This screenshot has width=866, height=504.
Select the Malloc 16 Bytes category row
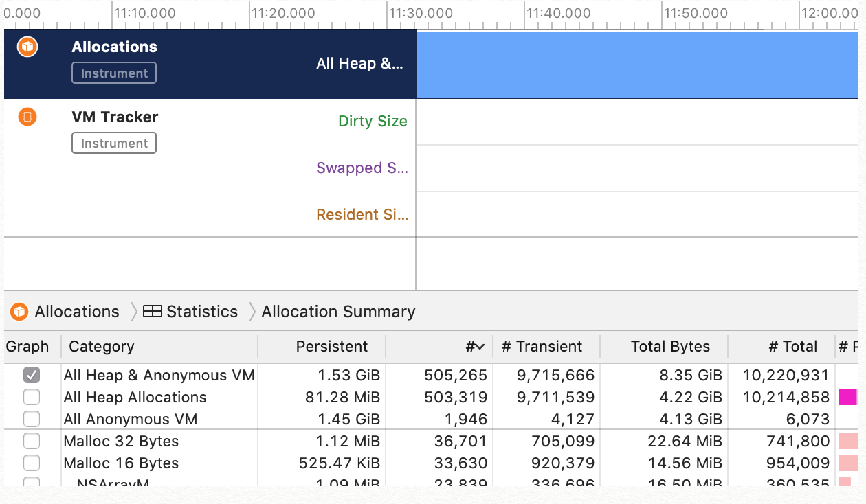pyautogui.click(x=121, y=463)
